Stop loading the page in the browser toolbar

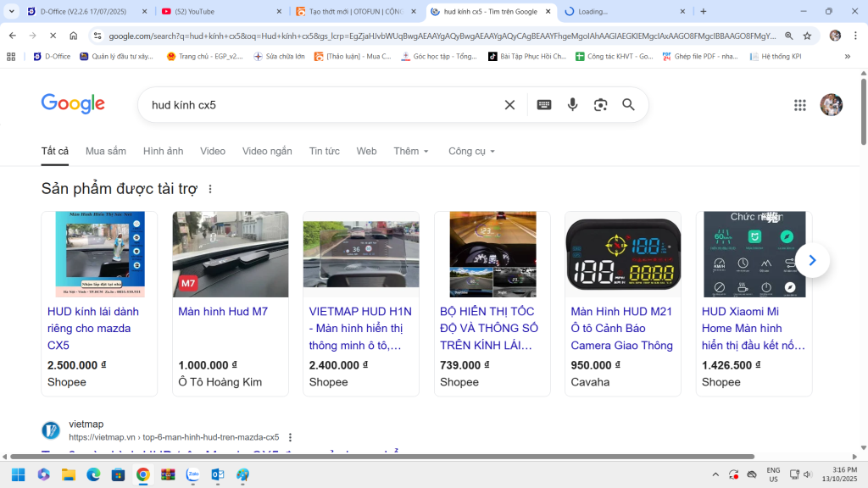53,36
